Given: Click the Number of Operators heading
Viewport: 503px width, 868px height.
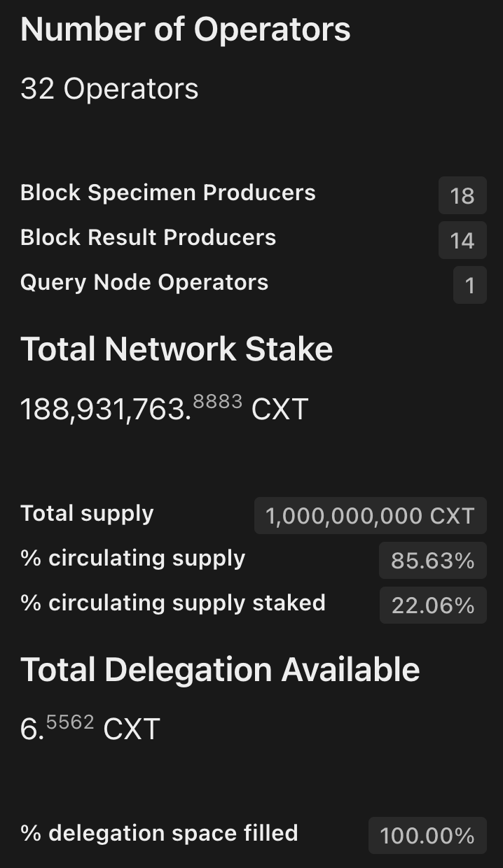Looking at the screenshot, I should tap(186, 30).
